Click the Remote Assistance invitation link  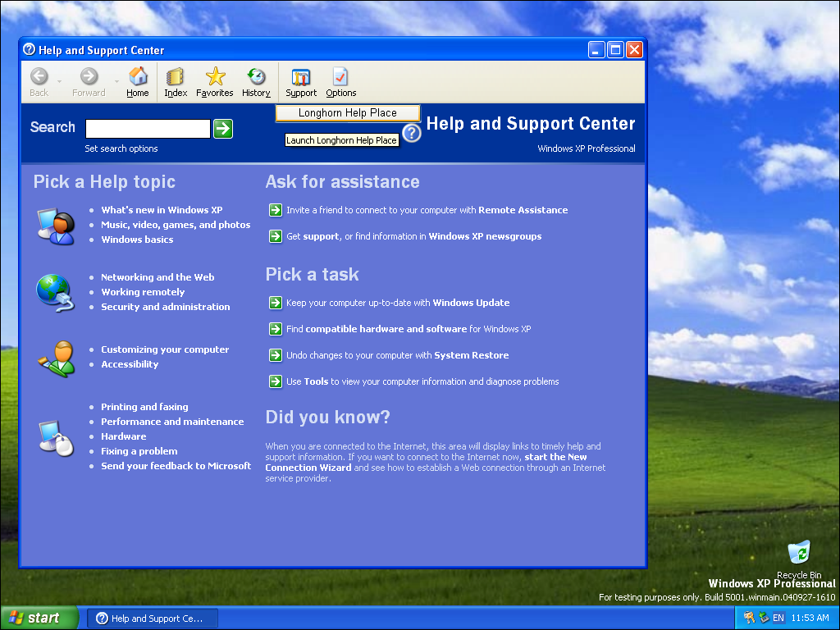point(427,210)
